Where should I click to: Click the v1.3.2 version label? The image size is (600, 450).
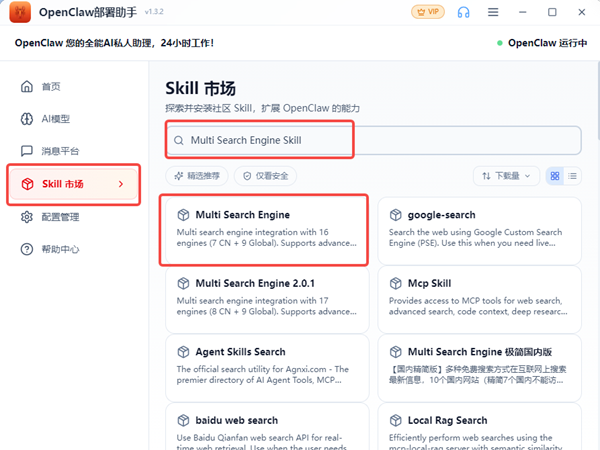[154, 12]
